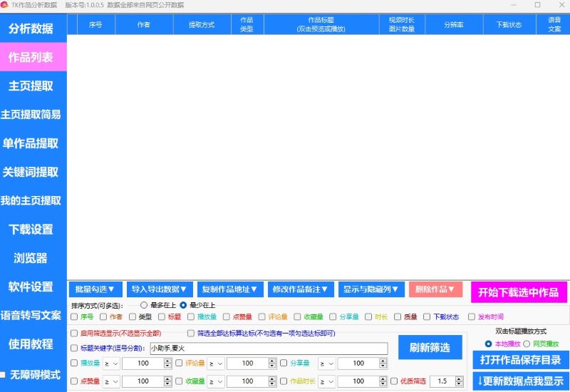Switch to 作品列表 in the sidebar
Screen dimensions: 570x392
tap(31, 57)
